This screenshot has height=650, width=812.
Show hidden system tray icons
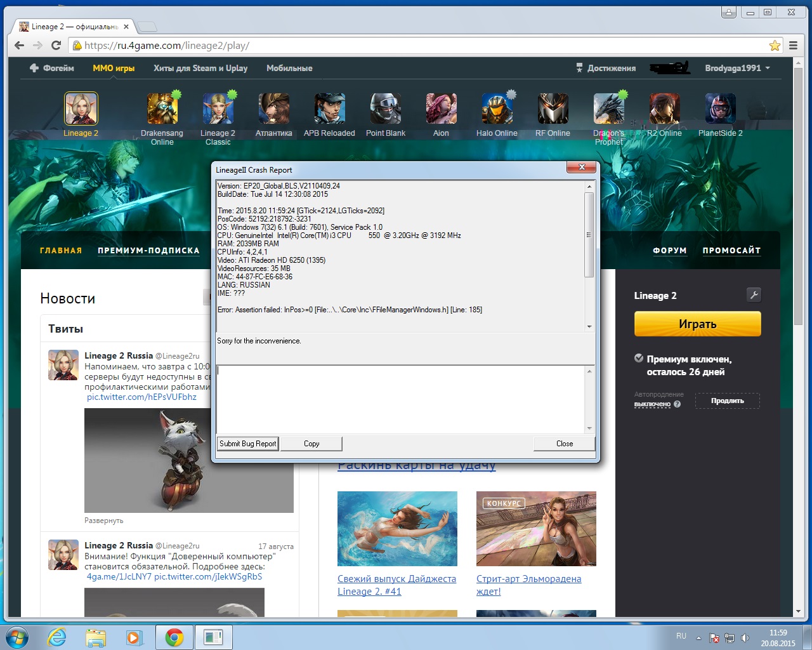[x=698, y=638]
